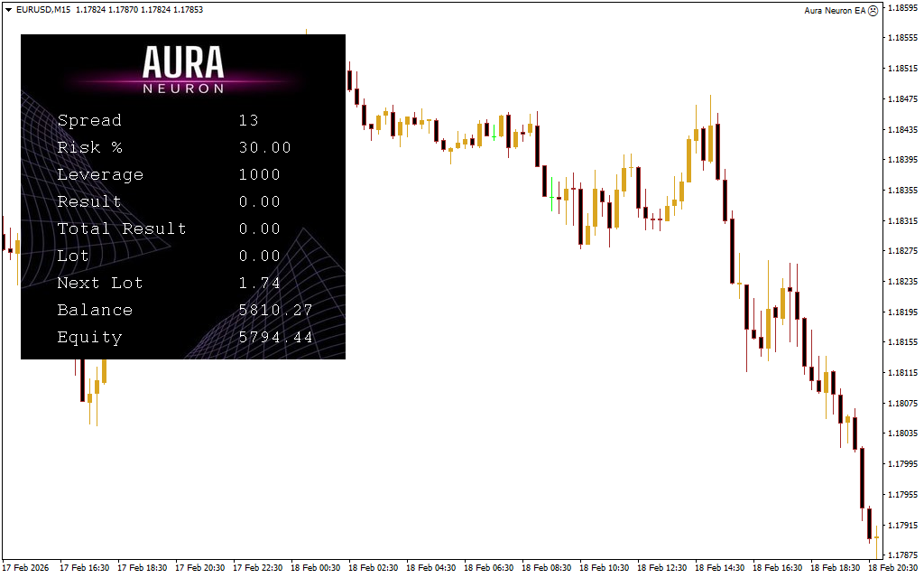The height and width of the screenshot is (578, 924).
Task: Click the Equity value 5794.44
Action: [x=275, y=337]
